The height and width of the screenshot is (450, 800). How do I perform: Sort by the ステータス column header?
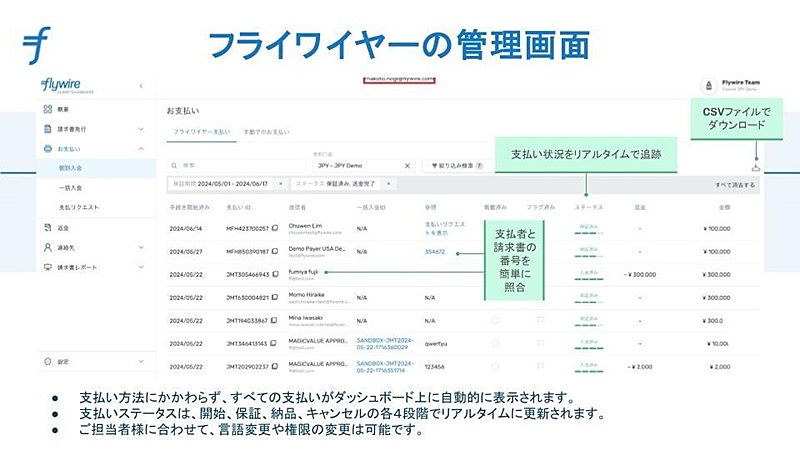(589, 207)
